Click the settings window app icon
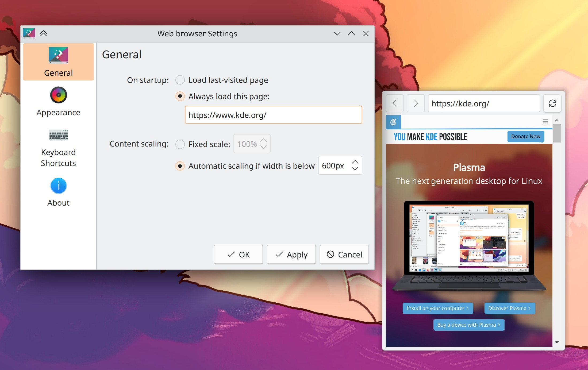588x370 pixels. point(29,33)
